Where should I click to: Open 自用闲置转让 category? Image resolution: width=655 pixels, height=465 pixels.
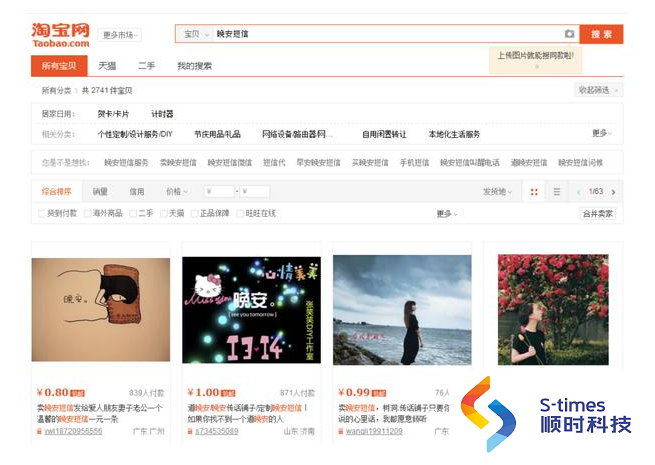point(384,134)
